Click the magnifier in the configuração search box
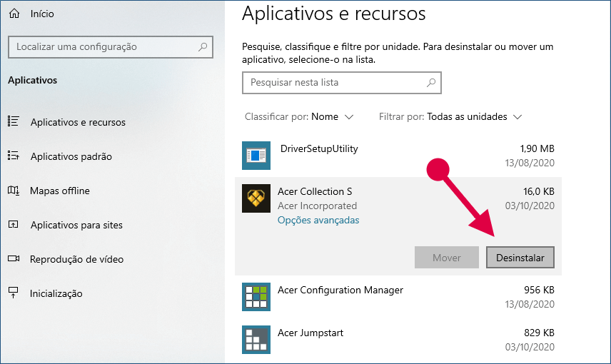 (x=203, y=47)
